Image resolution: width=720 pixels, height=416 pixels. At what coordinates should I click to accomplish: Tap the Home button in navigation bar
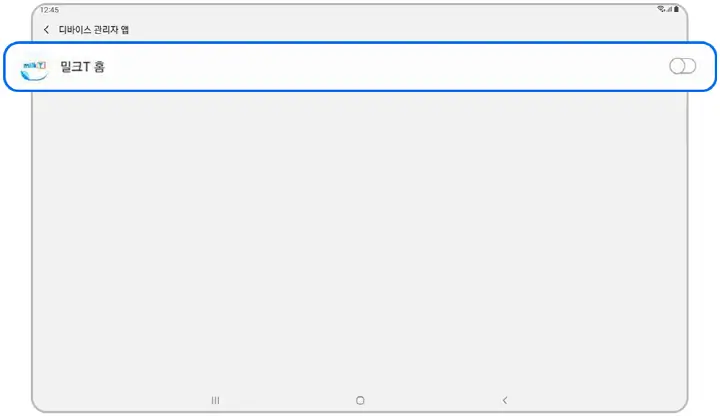coord(360,400)
